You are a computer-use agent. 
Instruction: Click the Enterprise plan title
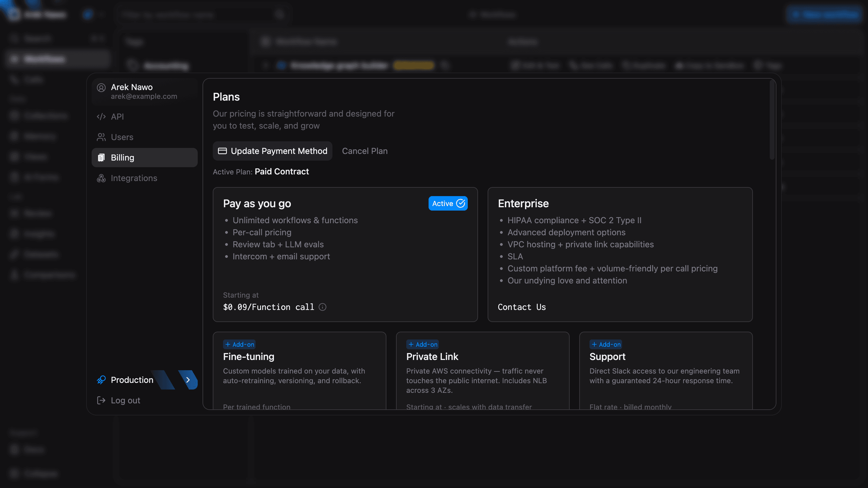click(x=523, y=203)
